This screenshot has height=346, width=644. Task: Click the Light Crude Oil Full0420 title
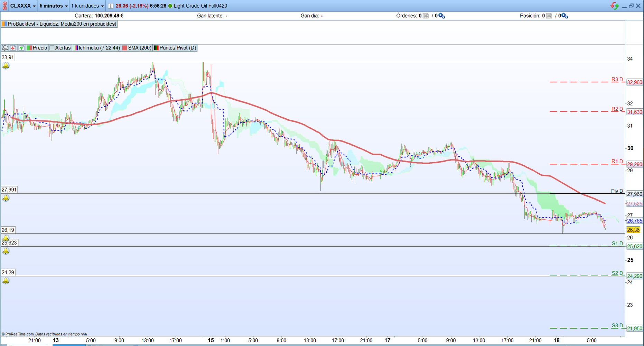200,6
